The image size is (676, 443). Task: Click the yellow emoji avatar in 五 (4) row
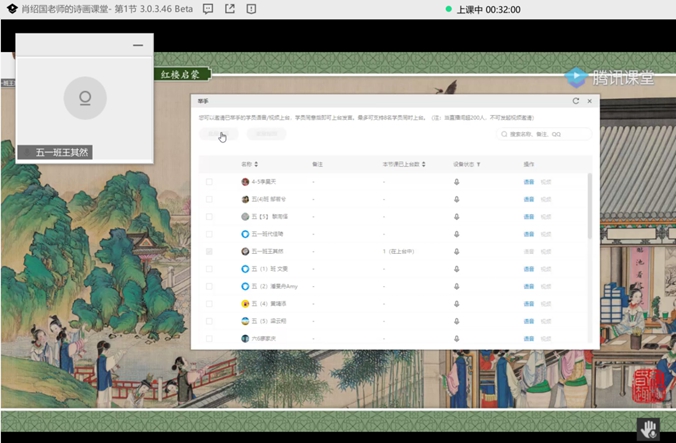pos(245,304)
